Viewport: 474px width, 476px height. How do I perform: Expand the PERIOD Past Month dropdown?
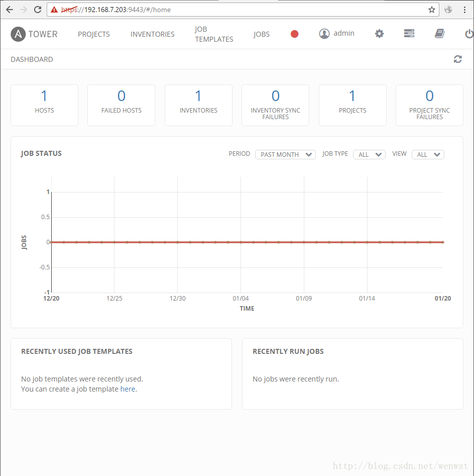(x=285, y=154)
